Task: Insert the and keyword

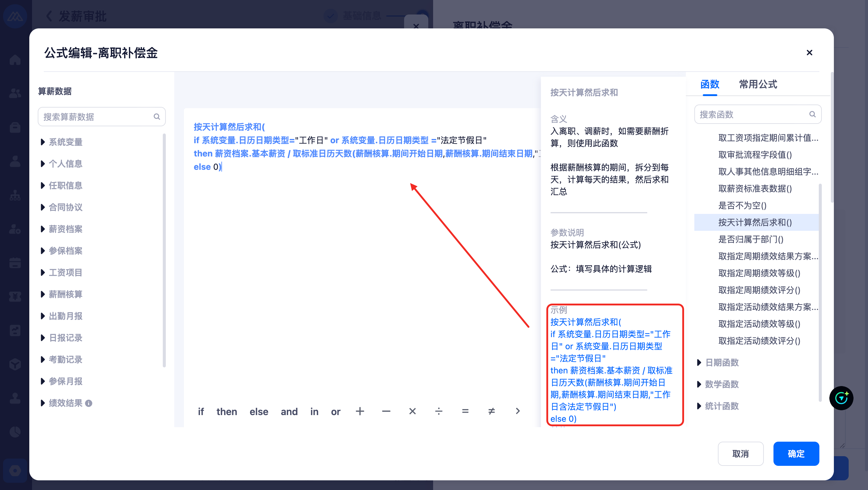Action: (289, 411)
